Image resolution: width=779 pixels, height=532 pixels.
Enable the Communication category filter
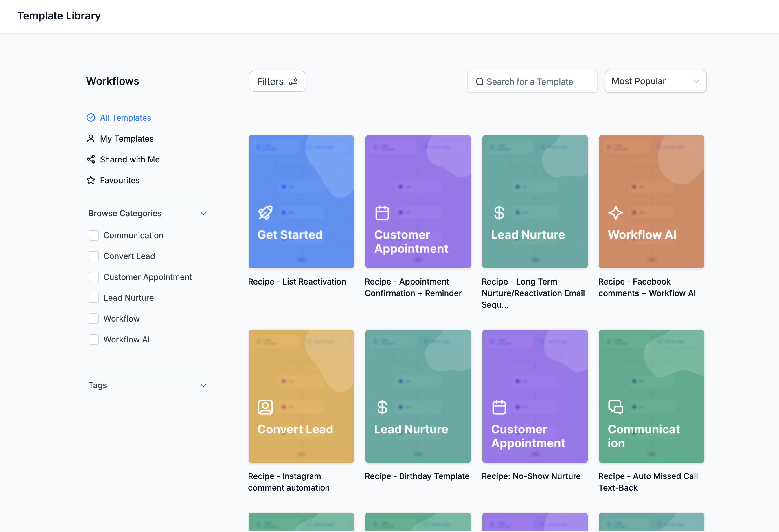(94, 235)
